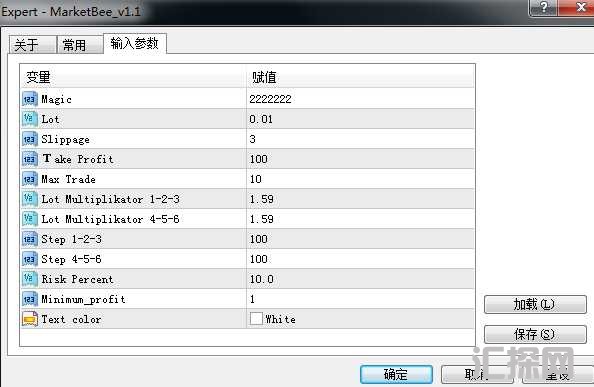Click the icon beside Lot Multiplikator 1-2-3

click(x=30, y=199)
